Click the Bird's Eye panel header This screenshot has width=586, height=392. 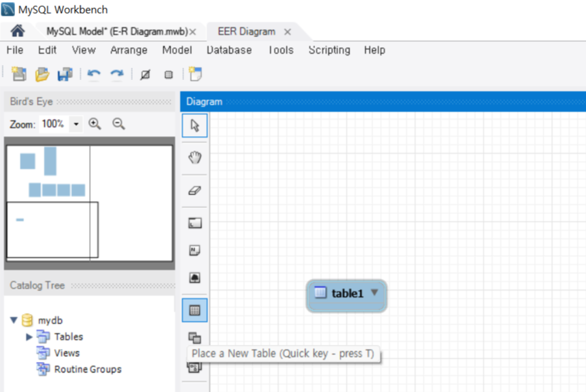89,101
